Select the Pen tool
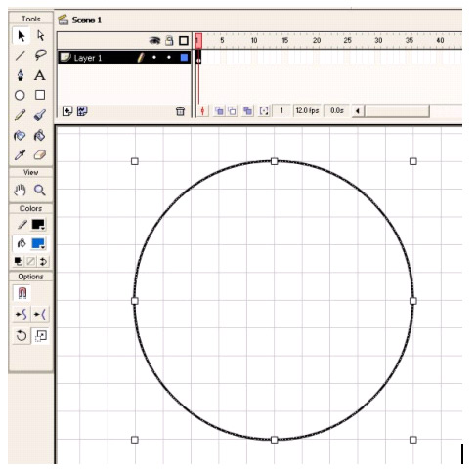 pyautogui.click(x=21, y=75)
